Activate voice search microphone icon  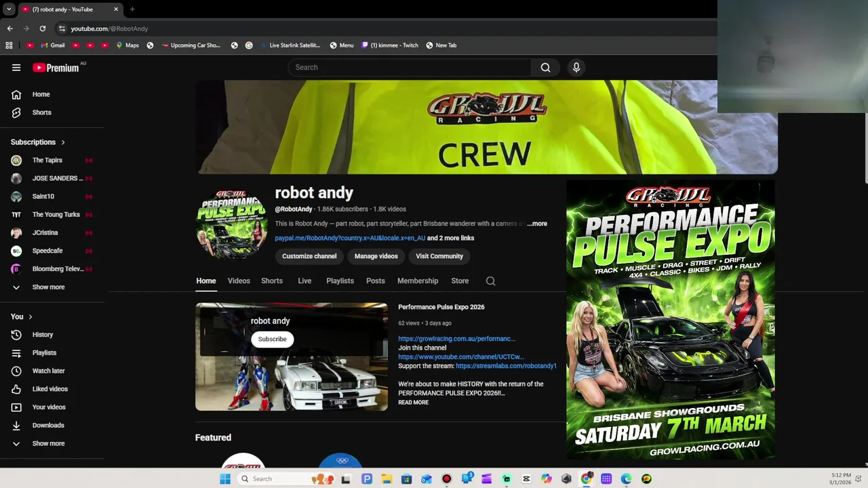(576, 67)
